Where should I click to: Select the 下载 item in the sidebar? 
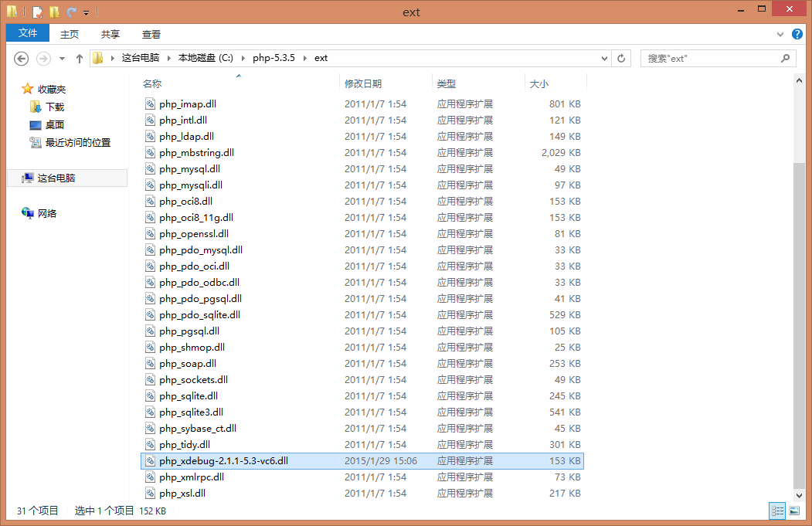click(x=55, y=107)
